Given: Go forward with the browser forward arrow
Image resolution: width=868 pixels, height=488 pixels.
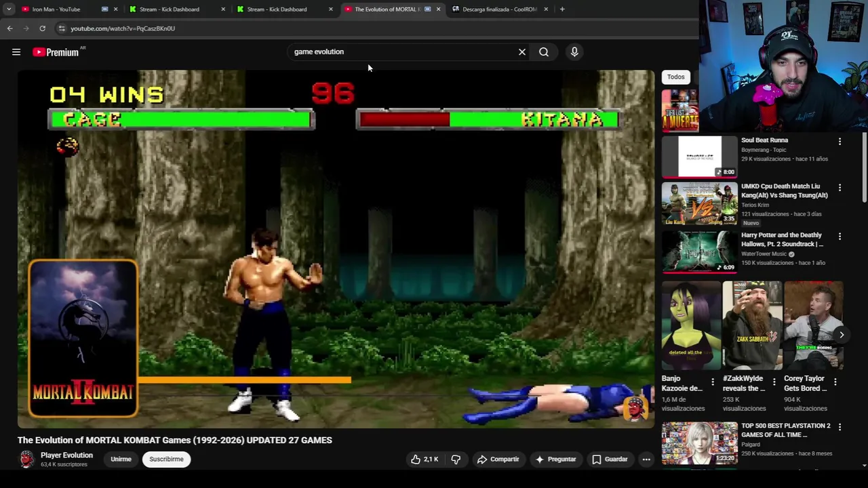Looking at the screenshot, I should coord(26,28).
